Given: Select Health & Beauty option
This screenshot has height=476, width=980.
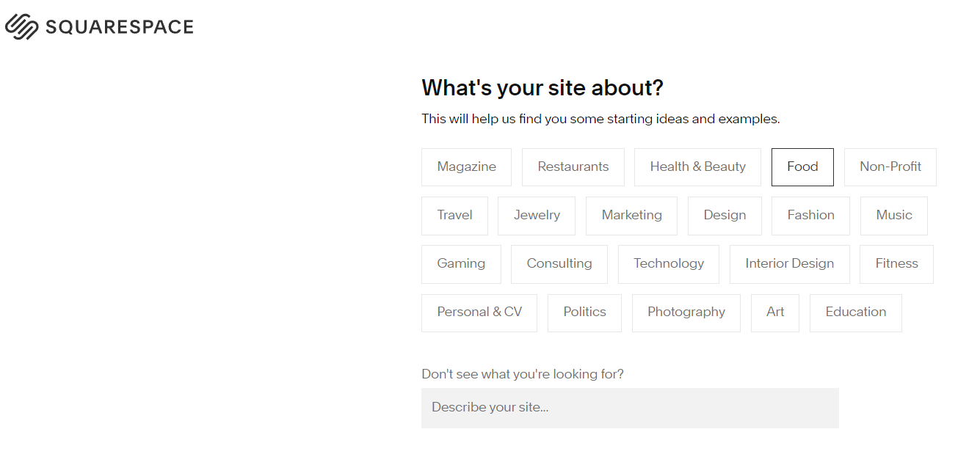Looking at the screenshot, I should tap(697, 167).
